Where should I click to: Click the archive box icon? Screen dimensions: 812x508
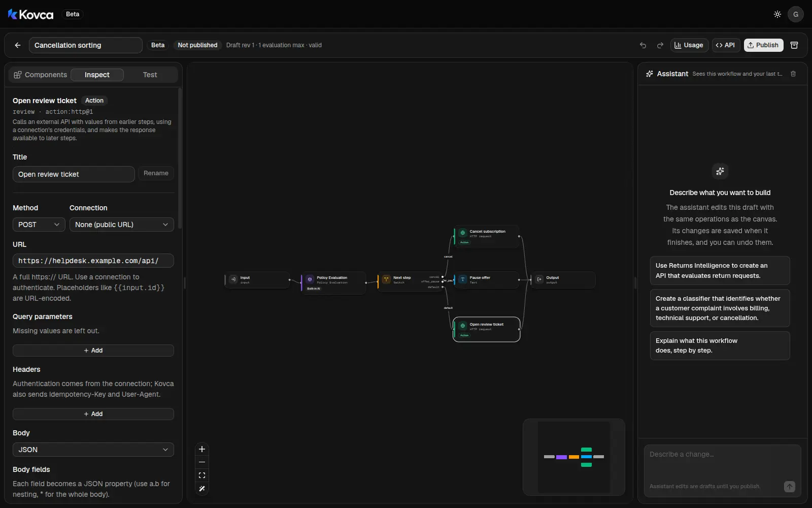pyautogui.click(x=794, y=45)
